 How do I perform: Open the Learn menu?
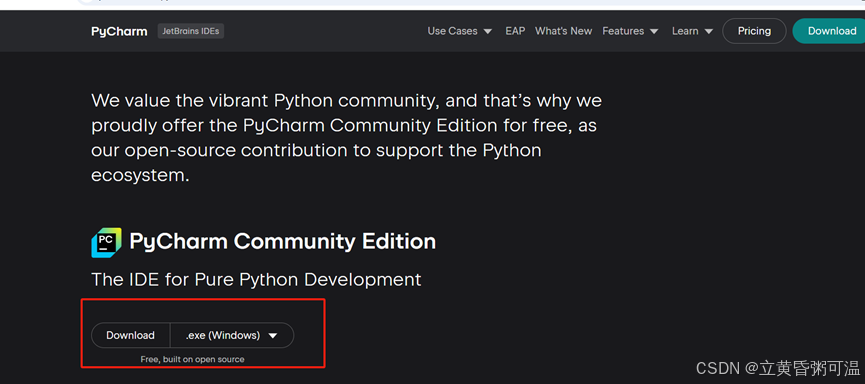[685, 31]
